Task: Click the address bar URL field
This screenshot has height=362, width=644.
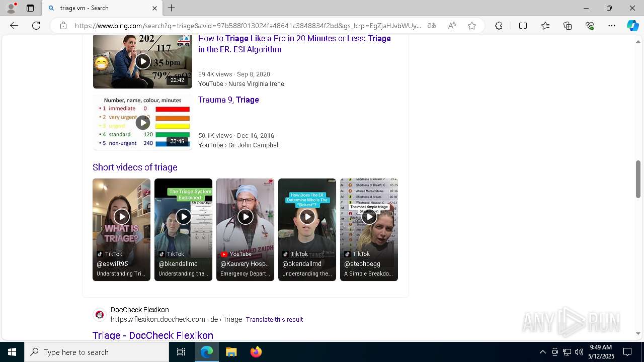Action: (248, 26)
